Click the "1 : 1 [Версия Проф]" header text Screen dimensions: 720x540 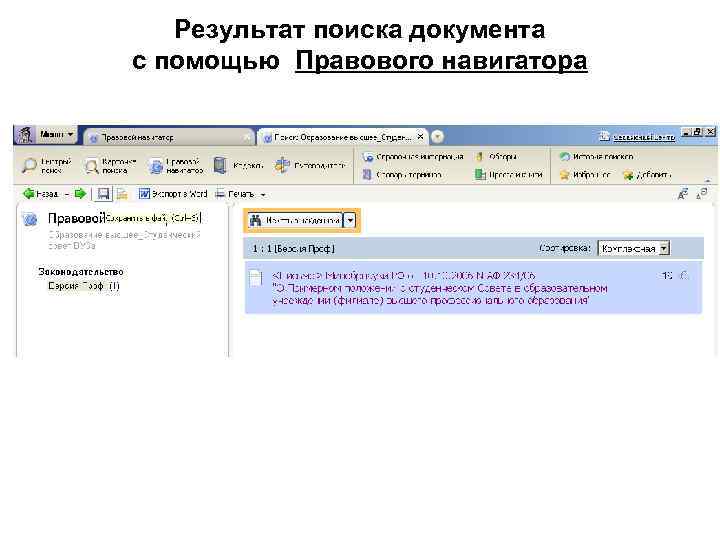click(x=293, y=249)
